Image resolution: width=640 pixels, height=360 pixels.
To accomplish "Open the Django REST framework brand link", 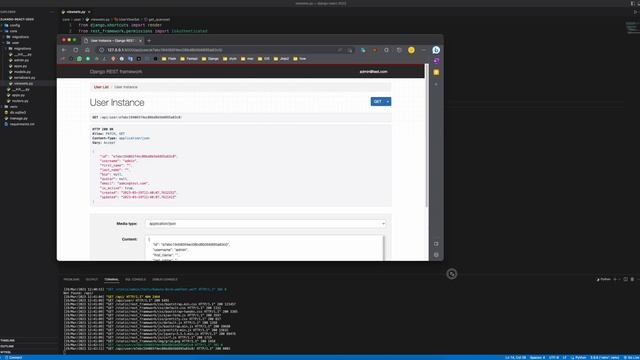I will [x=116, y=71].
